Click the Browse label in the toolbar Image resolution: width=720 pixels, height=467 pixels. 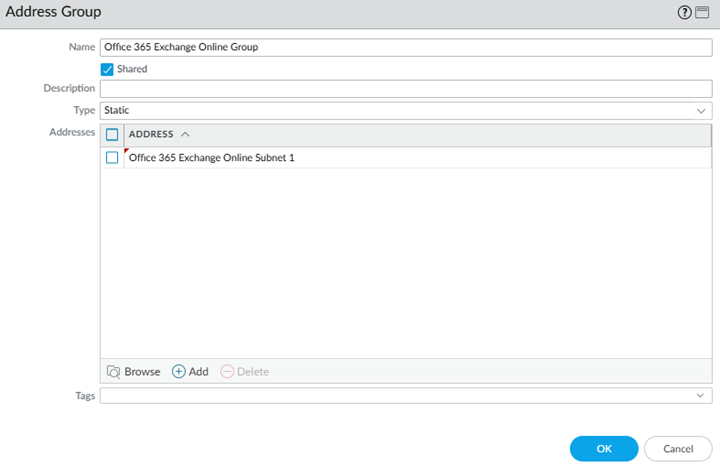tap(142, 371)
